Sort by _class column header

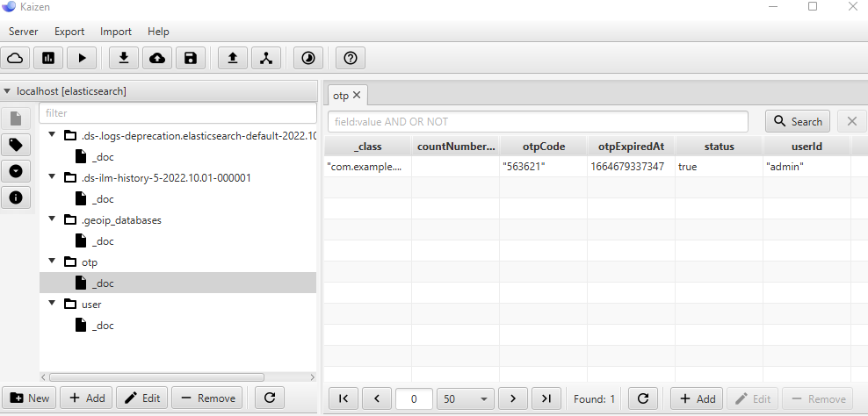click(367, 147)
